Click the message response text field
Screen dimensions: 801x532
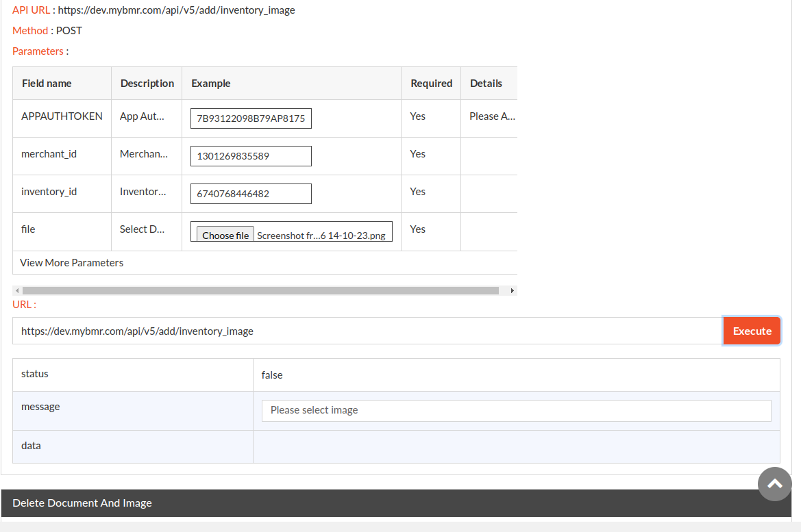coord(517,411)
